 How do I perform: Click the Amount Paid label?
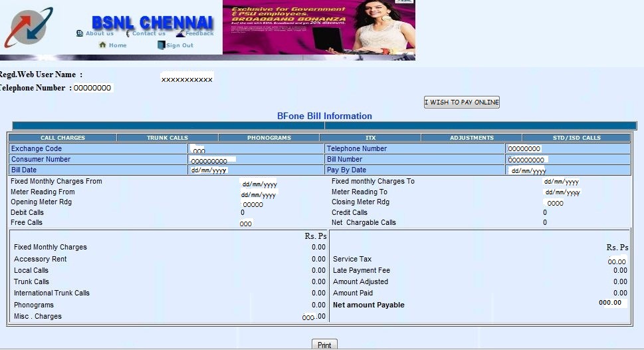tap(353, 293)
